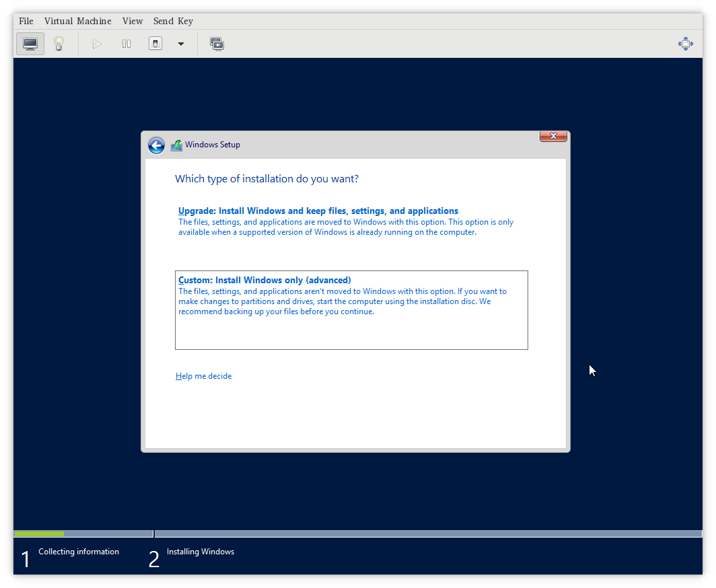Open the shutdown options dropdown arrow

(x=180, y=43)
